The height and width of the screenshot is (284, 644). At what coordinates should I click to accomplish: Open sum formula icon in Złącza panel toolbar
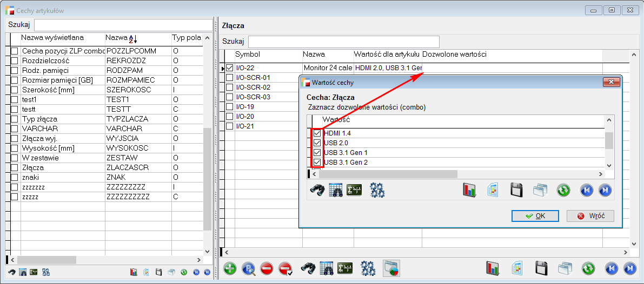345,268
